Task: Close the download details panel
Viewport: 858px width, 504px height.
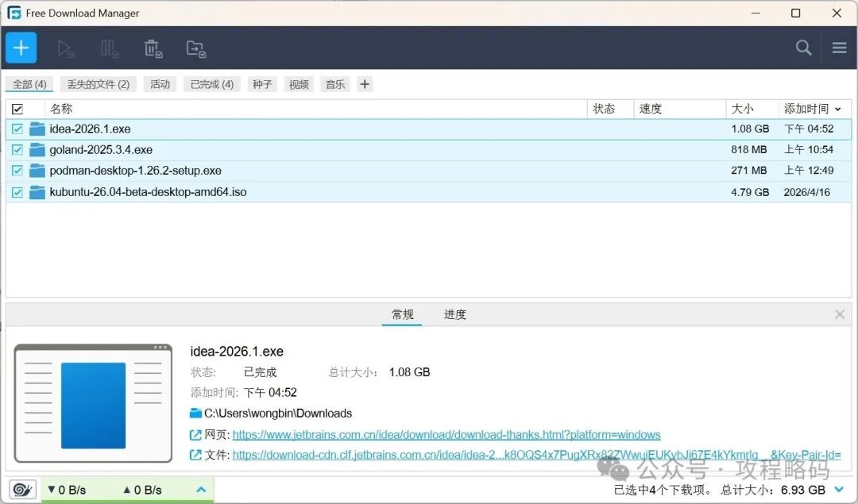Action: point(840,314)
